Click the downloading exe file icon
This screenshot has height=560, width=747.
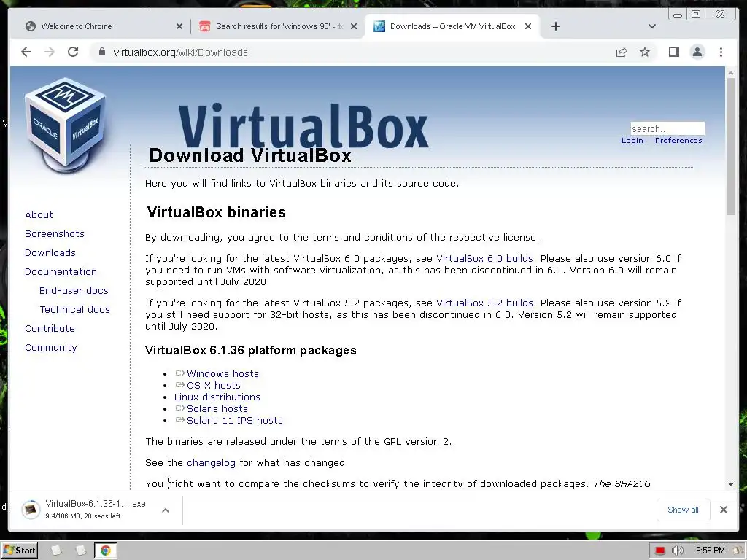coord(31,510)
